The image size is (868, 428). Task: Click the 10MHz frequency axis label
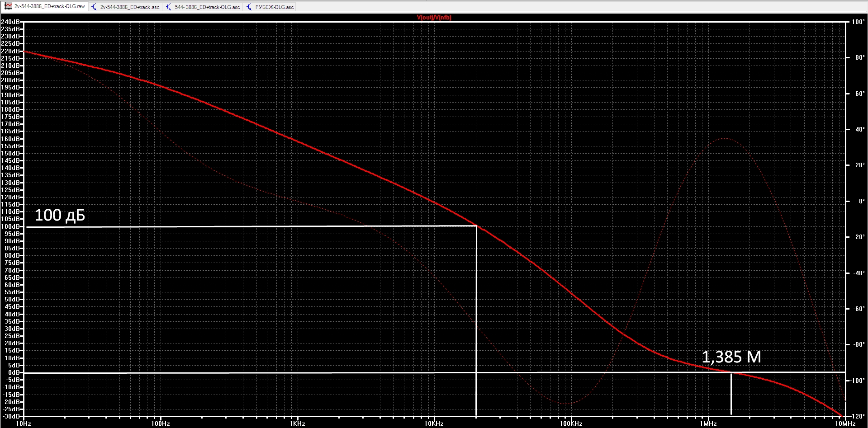[x=845, y=424]
